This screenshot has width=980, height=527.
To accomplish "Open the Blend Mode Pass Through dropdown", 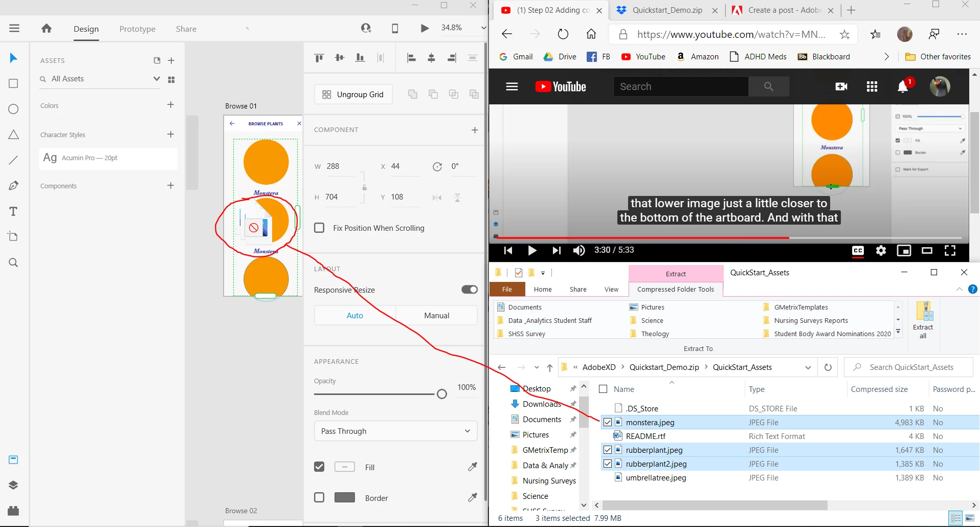I will pos(395,431).
